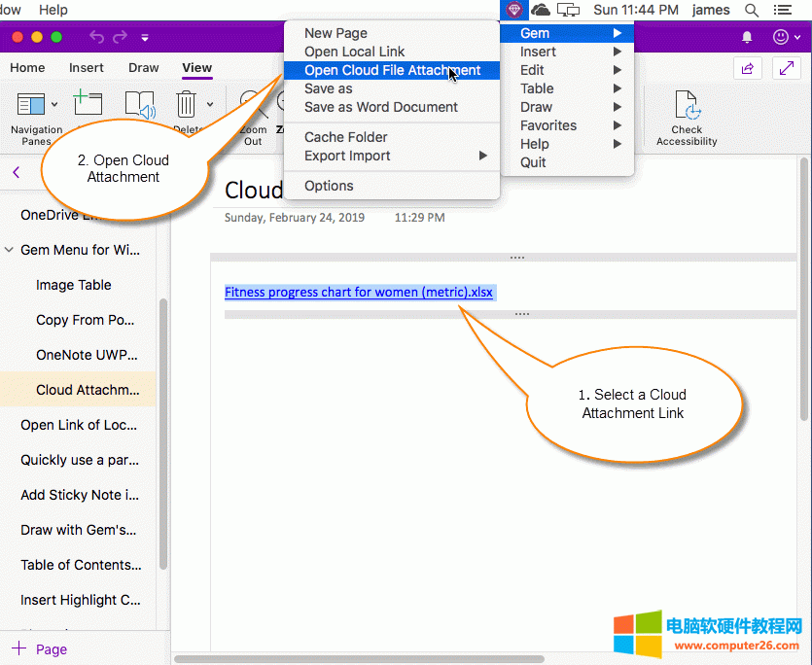Click the Immersive Reader icon
The image size is (812, 665).
click(x=140, y=104)
